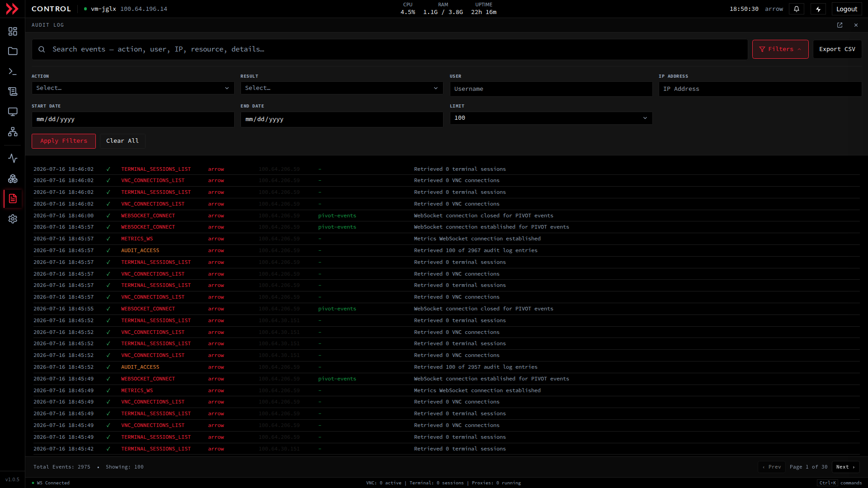Export the log as CSV
Viewport: 868px width, 488px height.
837,49
